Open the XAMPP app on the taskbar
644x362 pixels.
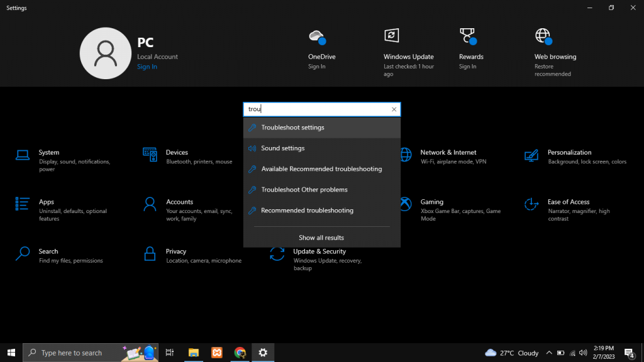217,353
